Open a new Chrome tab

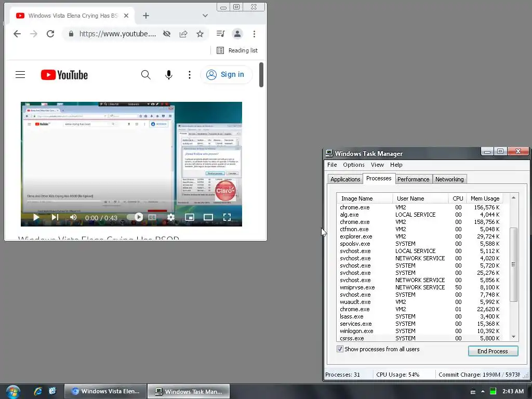point(146,16)
